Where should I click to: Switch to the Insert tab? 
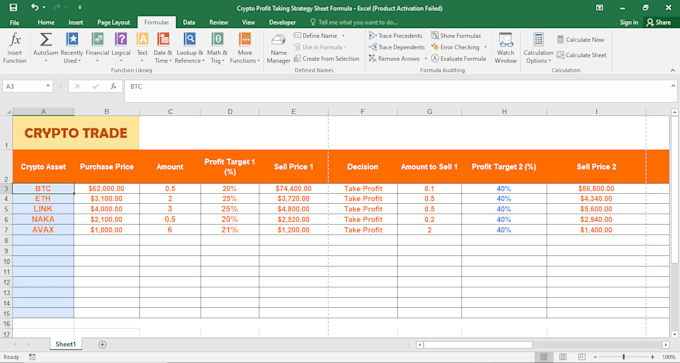[x=76, y=23]
